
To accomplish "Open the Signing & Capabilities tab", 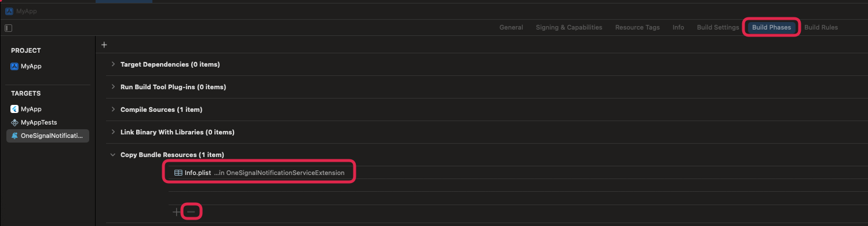I will pyautogui.click(x=569, y=27).
